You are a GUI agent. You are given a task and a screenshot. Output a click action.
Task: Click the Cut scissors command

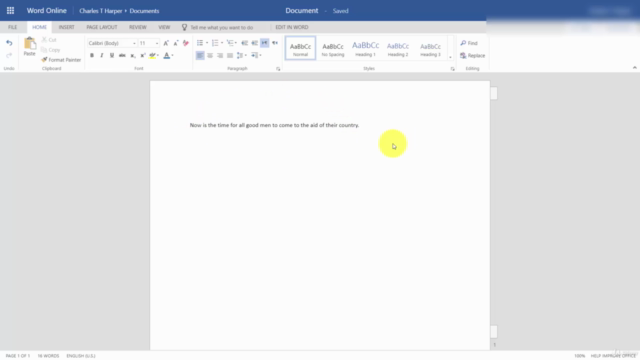pyautogui.click(x=49, y=40)
